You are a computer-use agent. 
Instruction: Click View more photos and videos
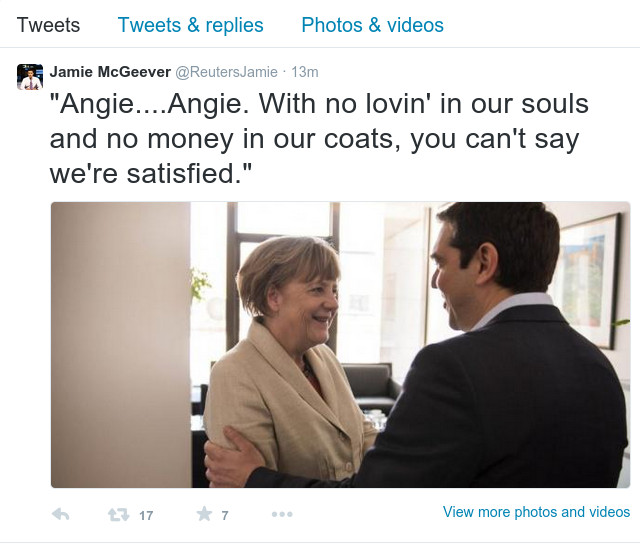coord(536,512)
